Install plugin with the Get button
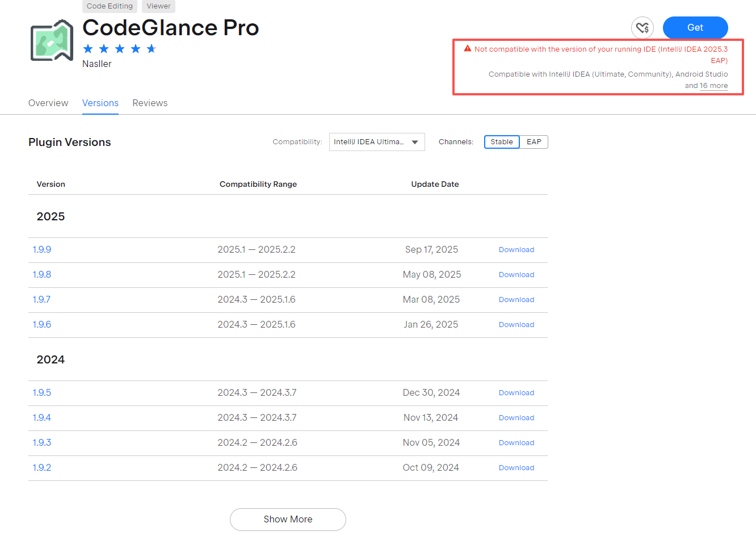Viewport: 756px width, 544px height. pos(695,27)
